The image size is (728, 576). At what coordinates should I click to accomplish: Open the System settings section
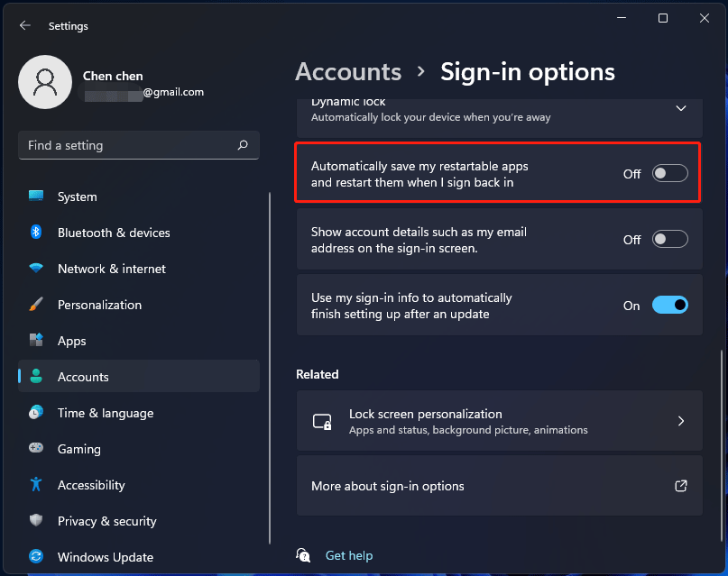77,197
